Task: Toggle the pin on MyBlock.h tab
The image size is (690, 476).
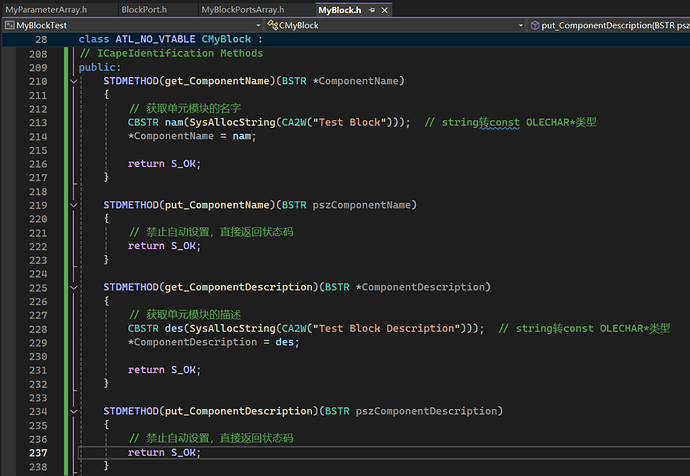Action: 372,10
